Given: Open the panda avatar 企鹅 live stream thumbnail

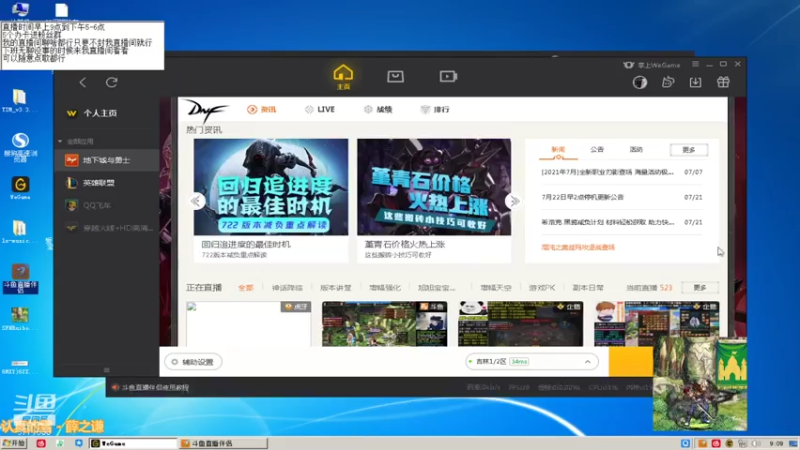Looking at the screenshot, I should pos(520,324).
